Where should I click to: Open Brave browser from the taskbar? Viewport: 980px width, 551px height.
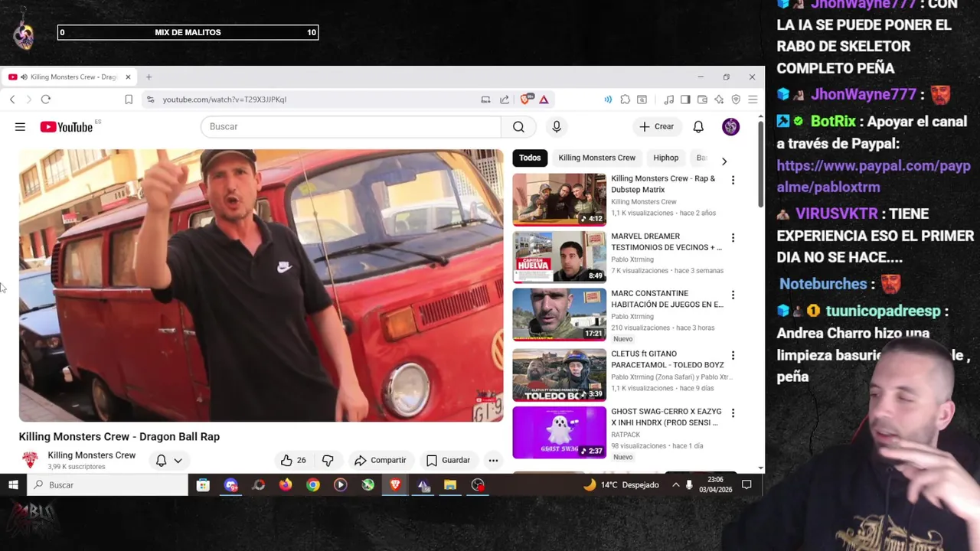tap(395, 484)
